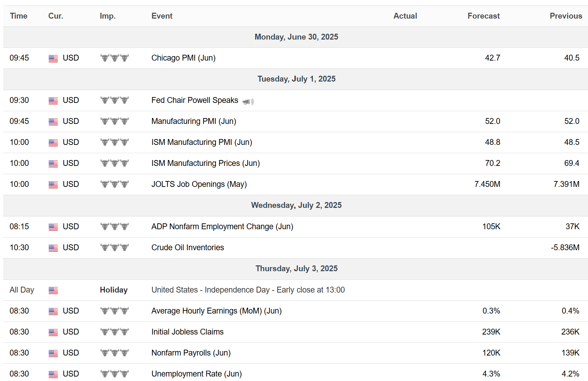The image size is (588, 381).
Task: Open ADP Nonfarm Employment Change (Jun) event
Action: point(222,226)
